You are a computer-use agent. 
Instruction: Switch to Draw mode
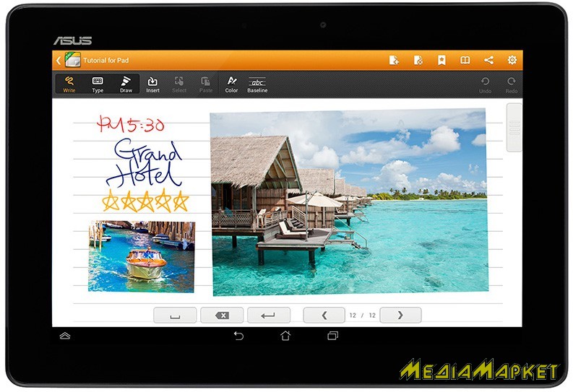coord(126,84)
